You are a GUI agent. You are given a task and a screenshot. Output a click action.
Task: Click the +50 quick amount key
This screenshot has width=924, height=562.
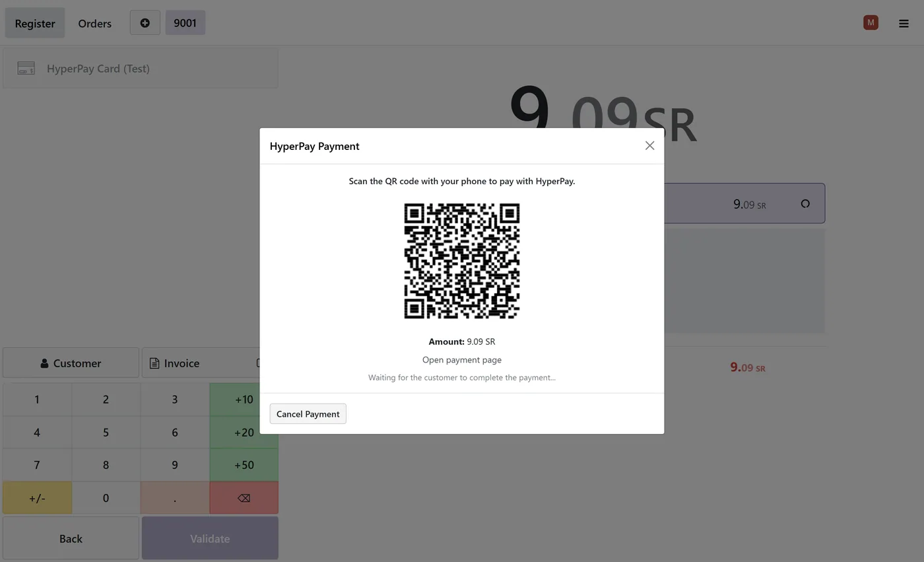244,465
